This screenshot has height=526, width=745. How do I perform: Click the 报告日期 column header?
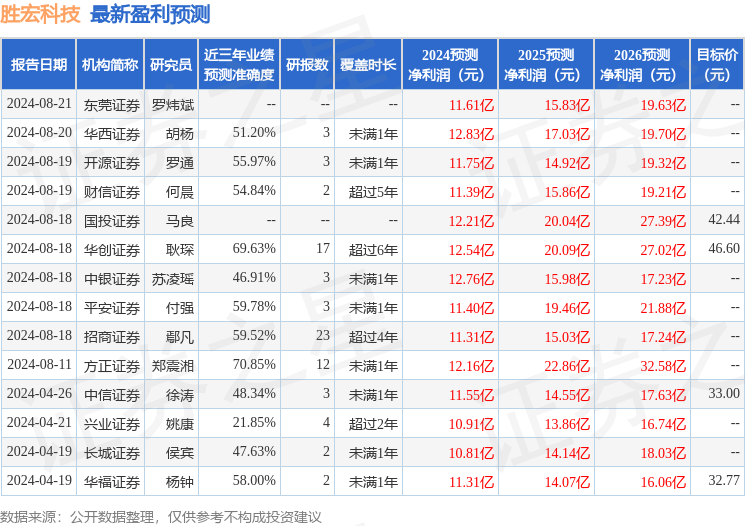pos(38,65)
